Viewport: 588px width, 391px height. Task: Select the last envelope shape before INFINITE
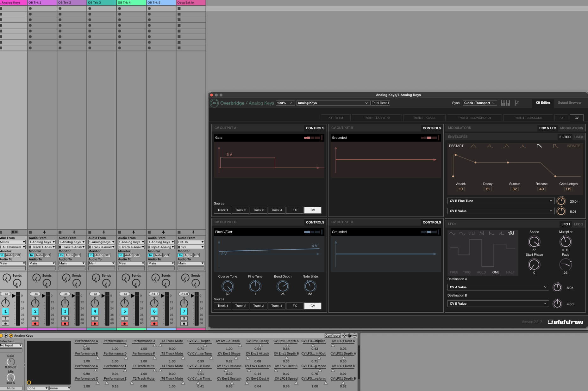pyautogui.click(x=555, y=146)
